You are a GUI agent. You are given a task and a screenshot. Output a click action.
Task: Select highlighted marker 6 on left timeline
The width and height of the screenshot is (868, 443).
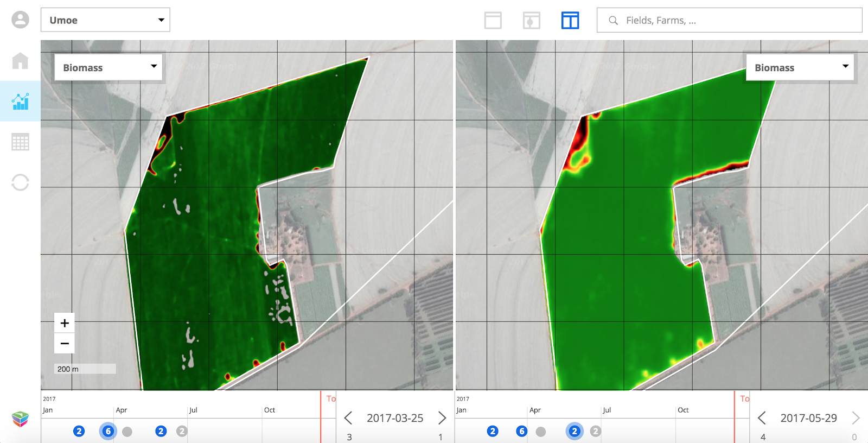click(108, 431)
